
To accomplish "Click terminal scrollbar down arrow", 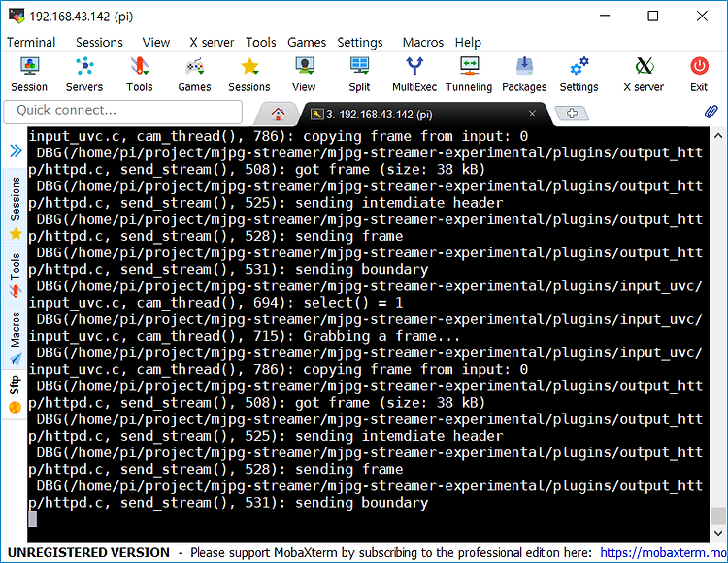I will click(717, 533).
